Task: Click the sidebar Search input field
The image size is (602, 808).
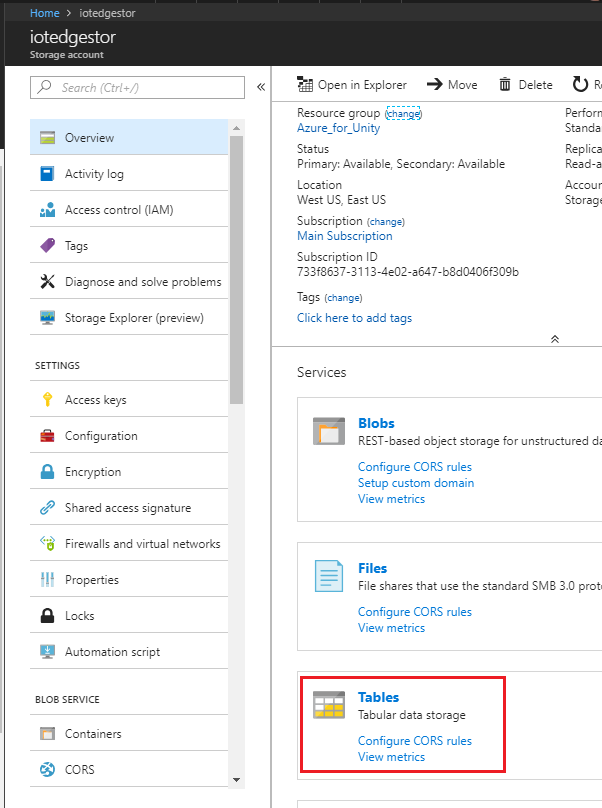Action: pyautogui.click(x=137, y=87)
